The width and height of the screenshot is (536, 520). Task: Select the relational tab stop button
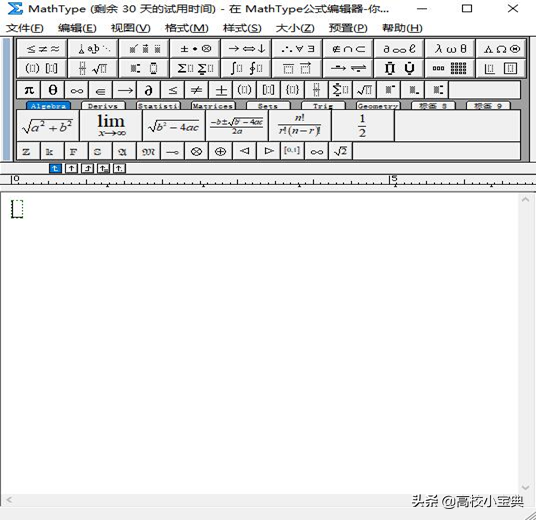click(x=104, y=168)
